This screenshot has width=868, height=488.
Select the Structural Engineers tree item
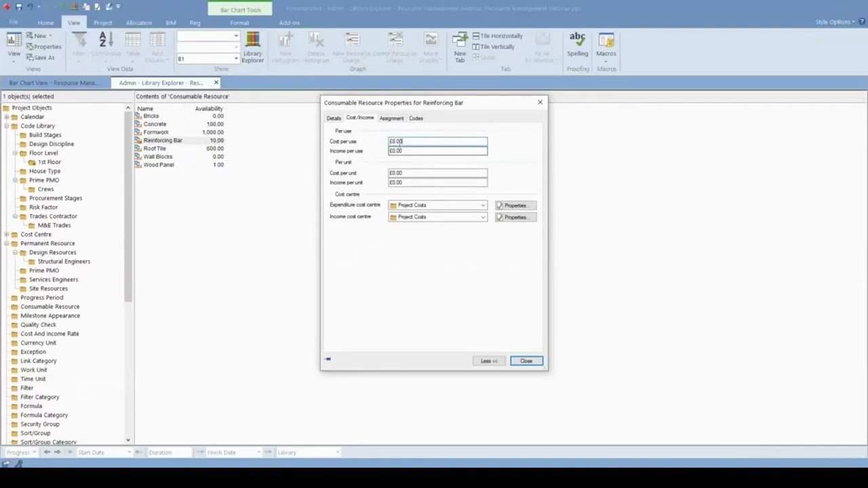64,262
